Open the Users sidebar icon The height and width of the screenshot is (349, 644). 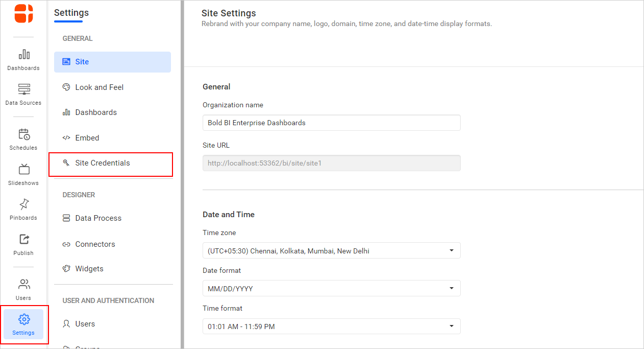coord(23,287)
